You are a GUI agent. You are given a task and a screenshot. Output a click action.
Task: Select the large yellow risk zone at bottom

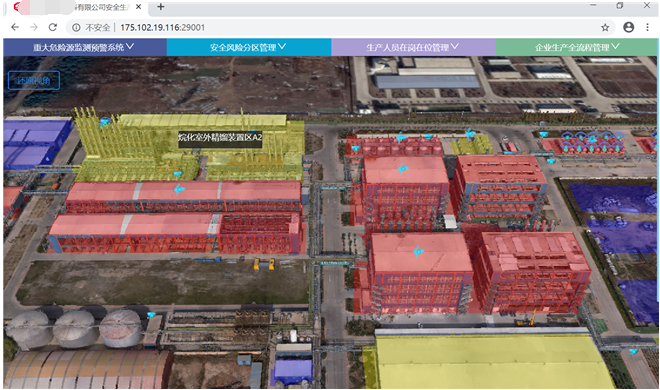pos(492,362)
